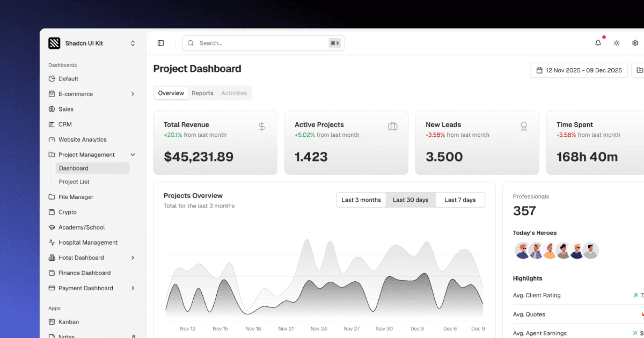
Task: Toggle light/dark theme with the sun icon
Action: pyautogui.click(x=616, y=43)
